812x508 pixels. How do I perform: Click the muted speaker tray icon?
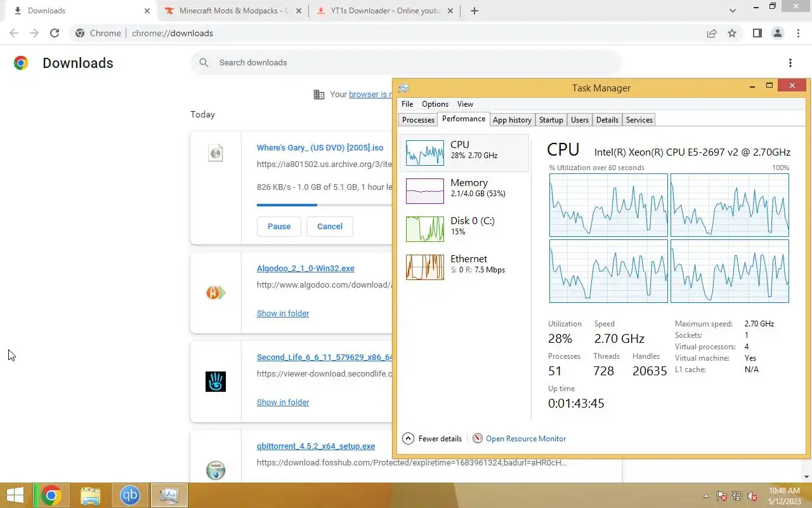[753, 496]
